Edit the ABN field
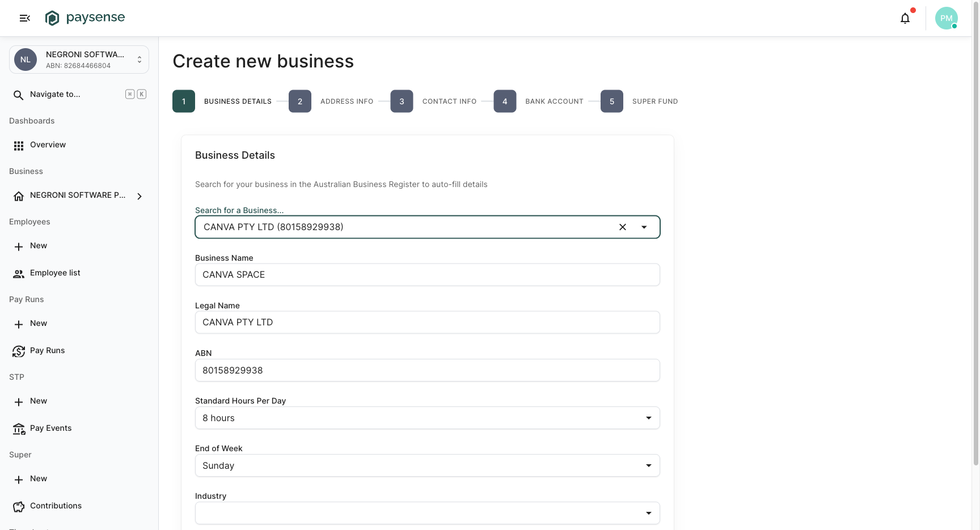 pyautogui.click(x=428, y=370)
